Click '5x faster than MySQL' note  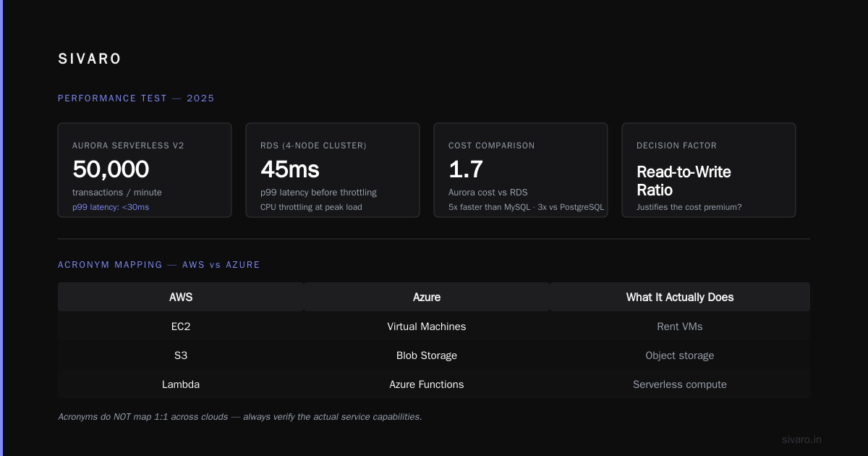pos(491,207)
